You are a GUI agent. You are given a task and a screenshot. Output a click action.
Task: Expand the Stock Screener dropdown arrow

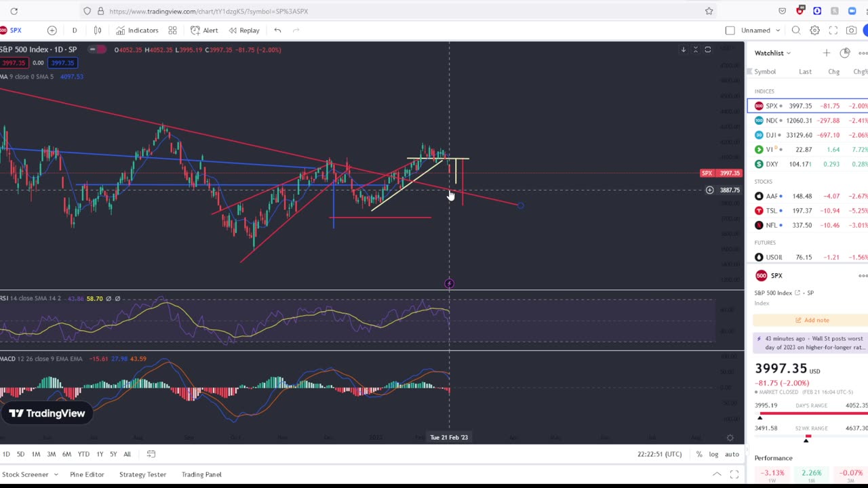pyautogui.click(x=55, y=474)
